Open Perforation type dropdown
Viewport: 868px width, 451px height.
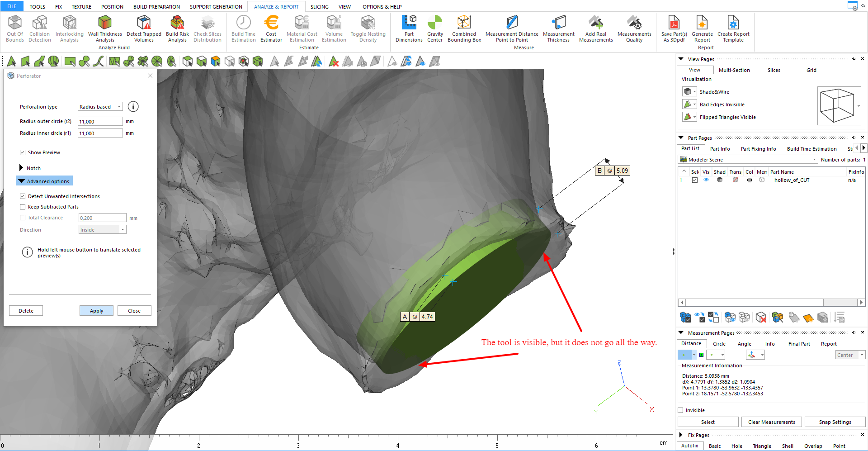100,107
